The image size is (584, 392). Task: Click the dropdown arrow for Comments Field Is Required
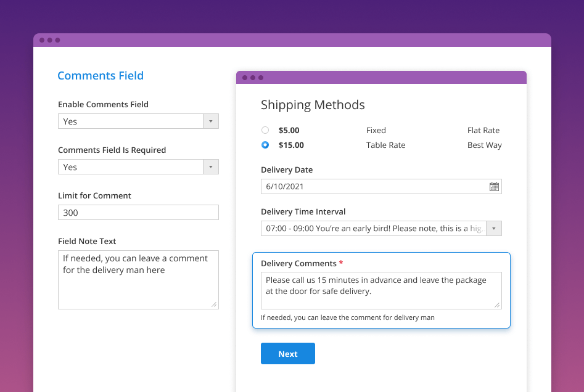[x=211, y=166]
